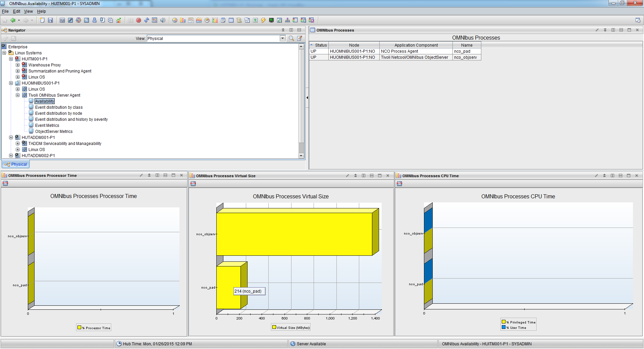The width and height of the screenshot is (644, 349).
Task: Collapse the Navigator pane with left arrow handle
Action: point(307,98)
